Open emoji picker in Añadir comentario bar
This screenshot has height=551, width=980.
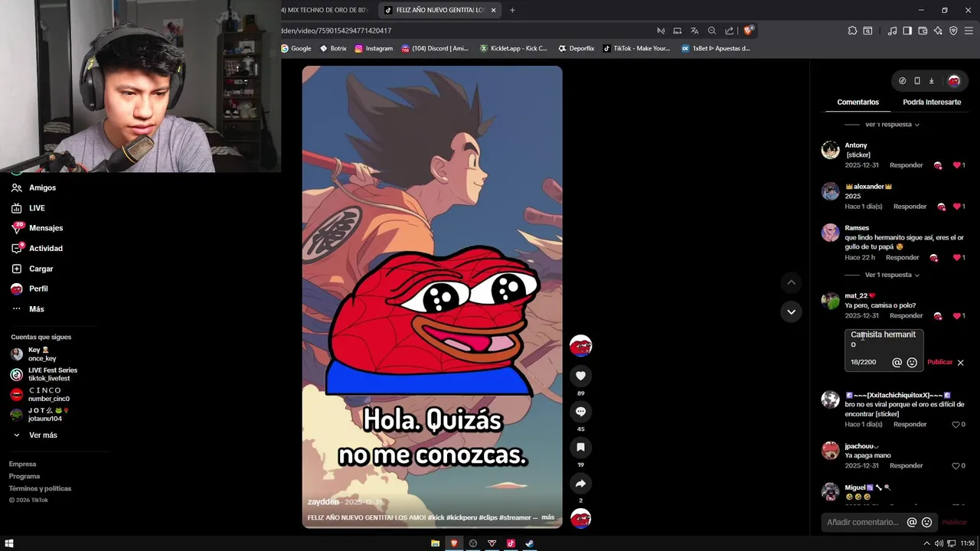point(926,523)
